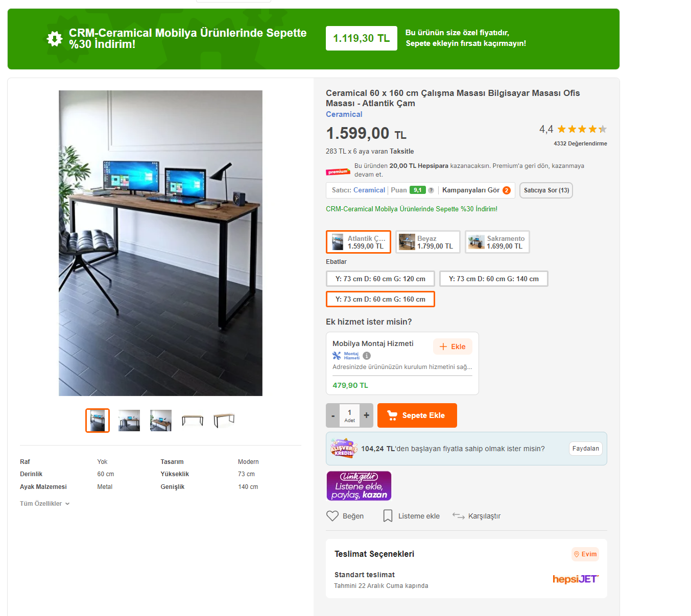Choose size Y: 73 cm G: 120 cm
This screenshot has height=616, width=691.
[x=380, y=279]
